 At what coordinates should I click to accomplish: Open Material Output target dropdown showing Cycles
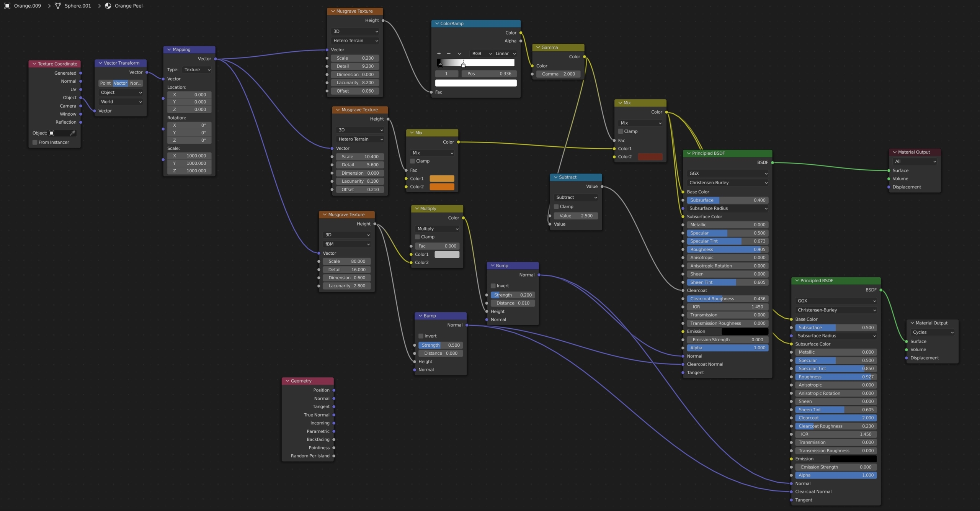[933, 332]
